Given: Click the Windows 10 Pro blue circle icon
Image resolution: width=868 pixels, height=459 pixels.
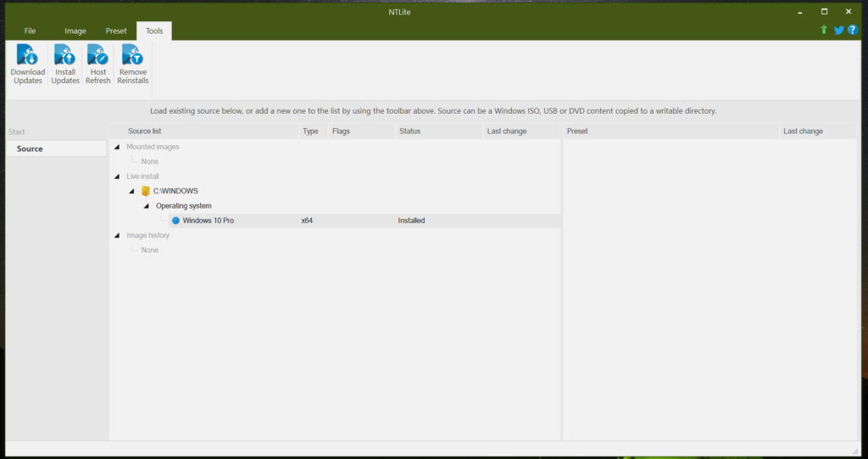Looking at the screenshot, I should point(175,221).
